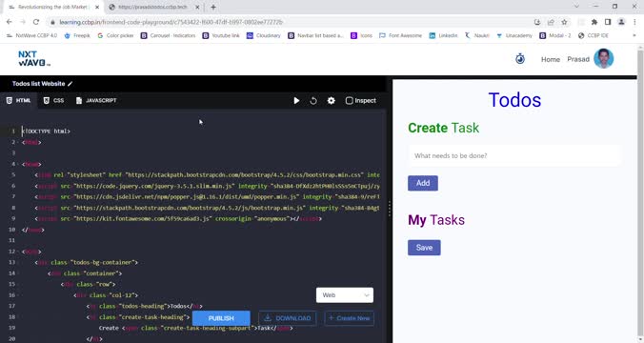Open the stopwatch timer icon in the header
This screenshot has height=343, width=644.
click(x=520, y=59)
